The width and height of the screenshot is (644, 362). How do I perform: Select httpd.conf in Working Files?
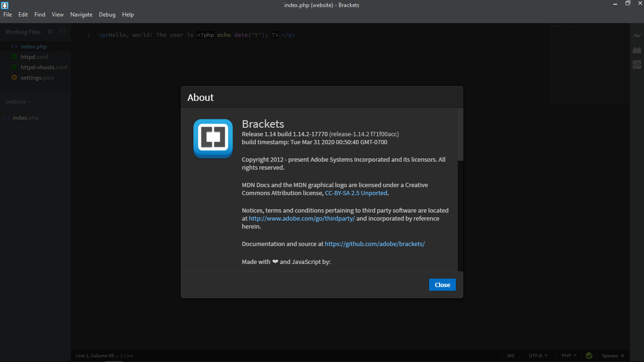(35, 57)
